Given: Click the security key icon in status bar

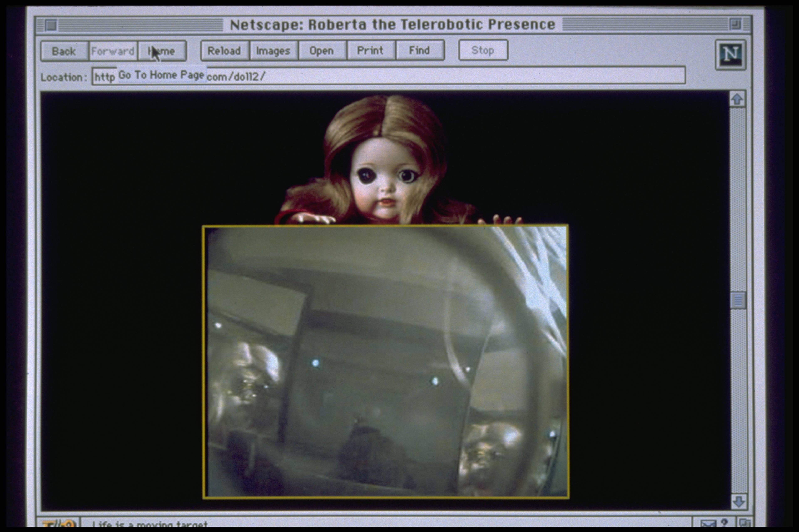Looking at the screenshot, I should pos(58,523).
